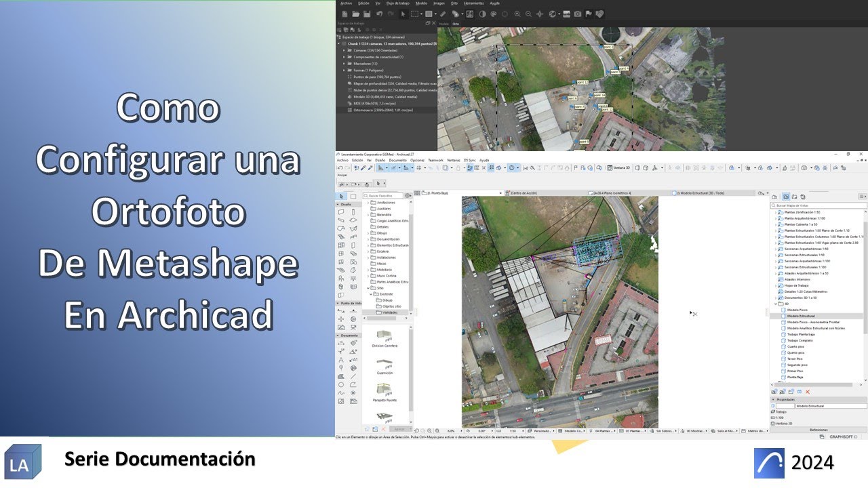Click the Definiciones button in navigator properties

pos(818,430)
